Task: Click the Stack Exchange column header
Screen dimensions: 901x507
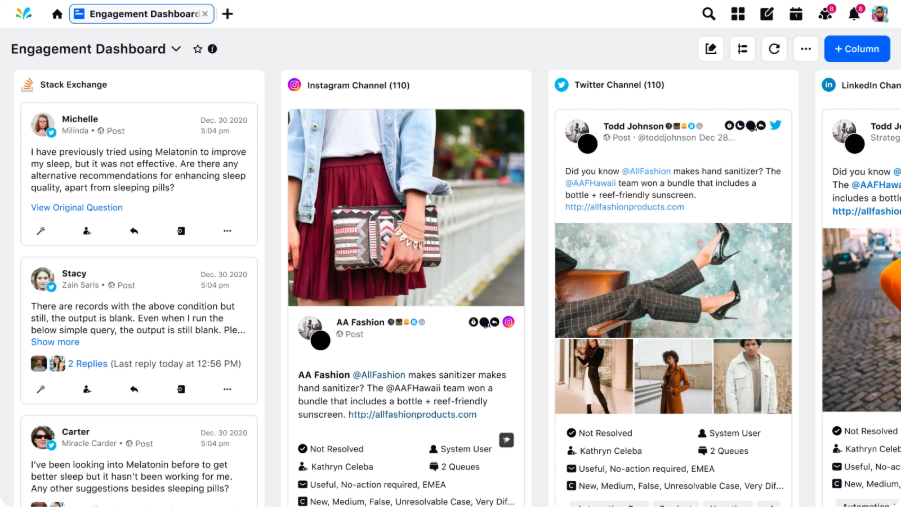Action: point(74,84)
